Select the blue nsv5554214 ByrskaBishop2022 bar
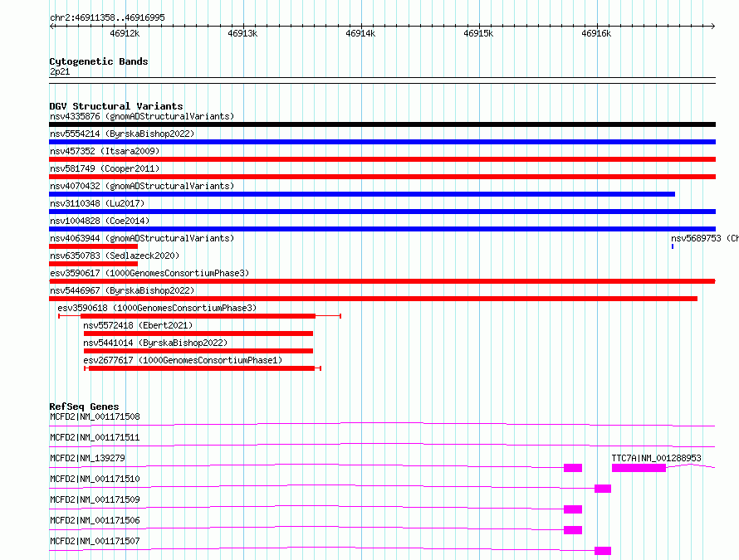 tap(382, 142)
